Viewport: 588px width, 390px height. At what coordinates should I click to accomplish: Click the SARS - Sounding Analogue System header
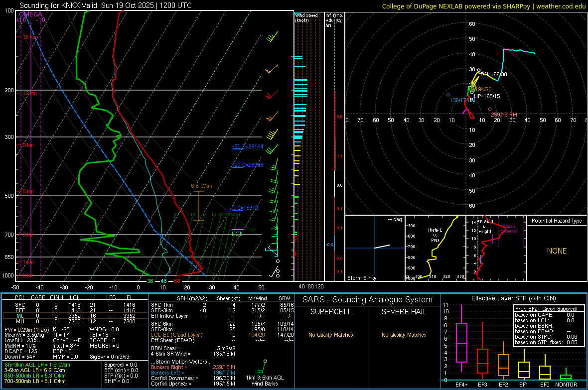(x=368, y=300)
